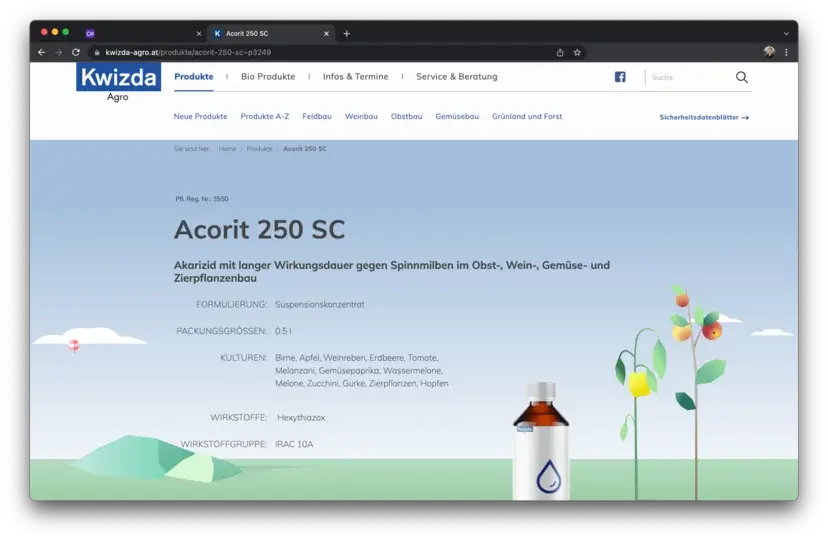828x540 pixels.
Task: Close the first browser tab
Action: pyautogui.click(x=199, y=33)
